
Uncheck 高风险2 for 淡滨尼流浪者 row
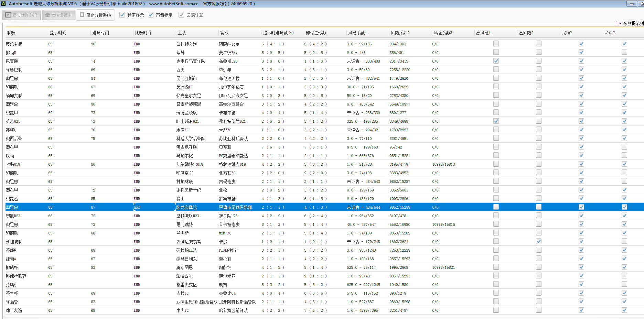[538, 241]
